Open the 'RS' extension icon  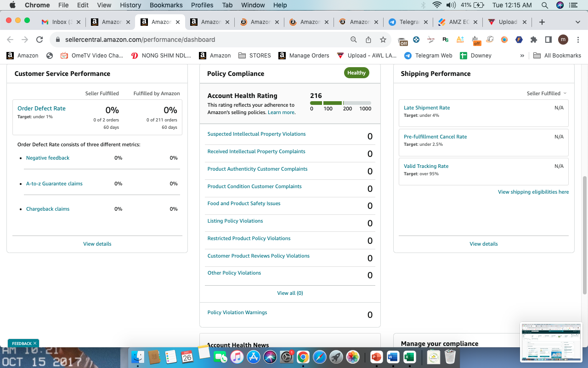445,40
